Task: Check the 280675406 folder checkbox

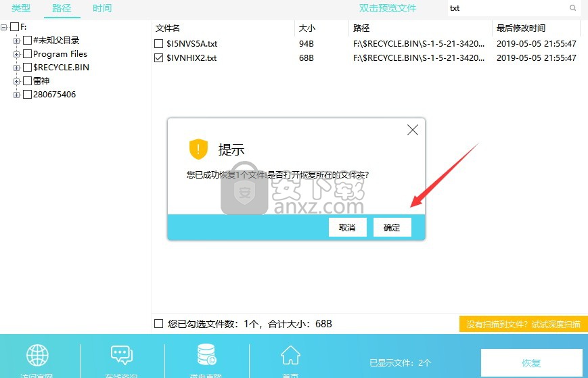Action: pos(27,95)
